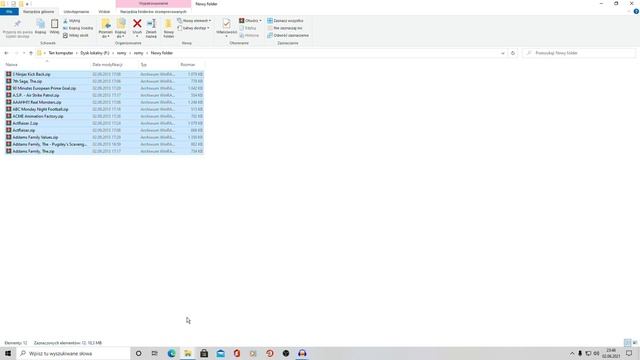Viewport: 640px width, 360px height.
Task: Click the taskbar search box
Action: [x=73, y=353]
